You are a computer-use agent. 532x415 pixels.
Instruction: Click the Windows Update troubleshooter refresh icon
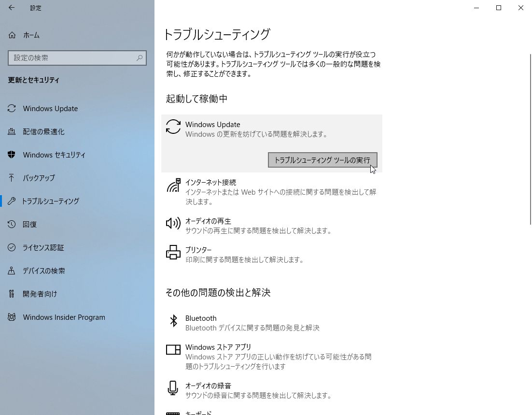tap(173, 127)
